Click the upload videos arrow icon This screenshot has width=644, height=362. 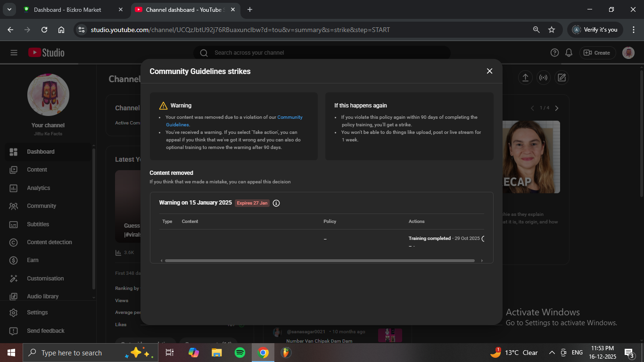click(x=525, y=78)
